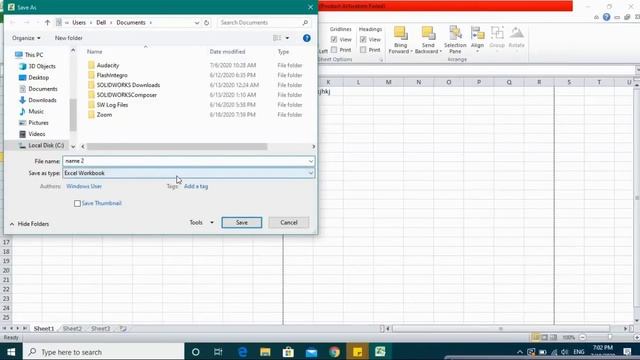Switch to Sheet1 tab
The height and width of the screenshot is (360, 640).
[x=44, y=329]
